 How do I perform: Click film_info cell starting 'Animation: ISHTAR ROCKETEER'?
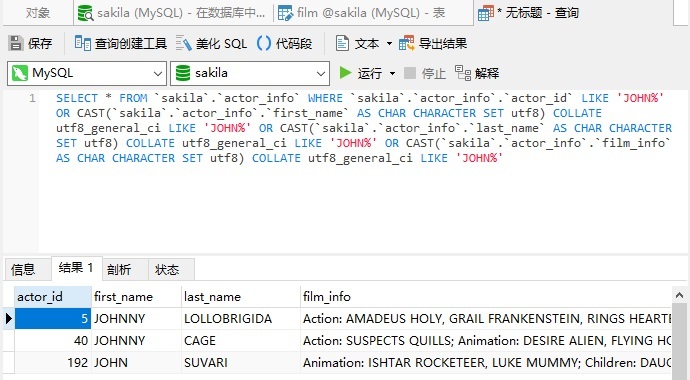[486, 362]
